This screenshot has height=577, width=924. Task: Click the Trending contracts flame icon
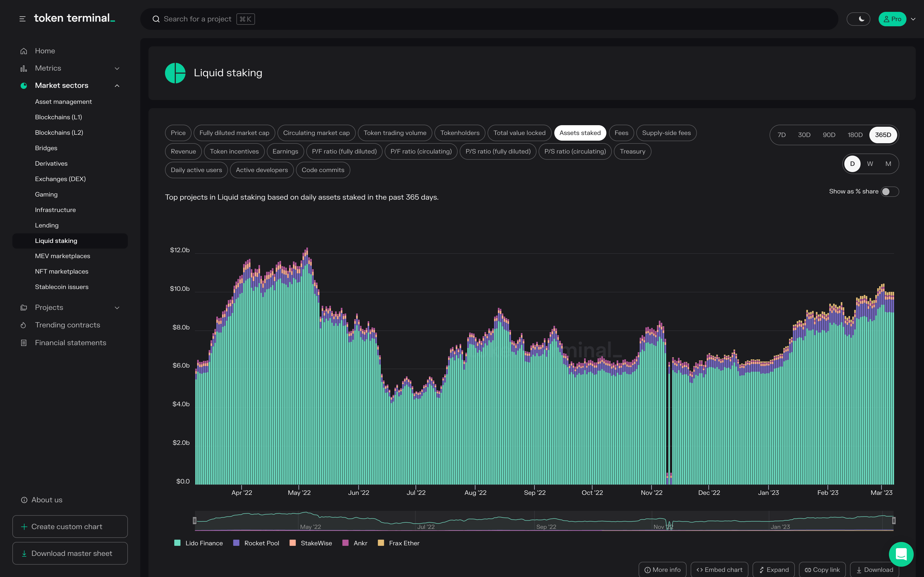24,325
